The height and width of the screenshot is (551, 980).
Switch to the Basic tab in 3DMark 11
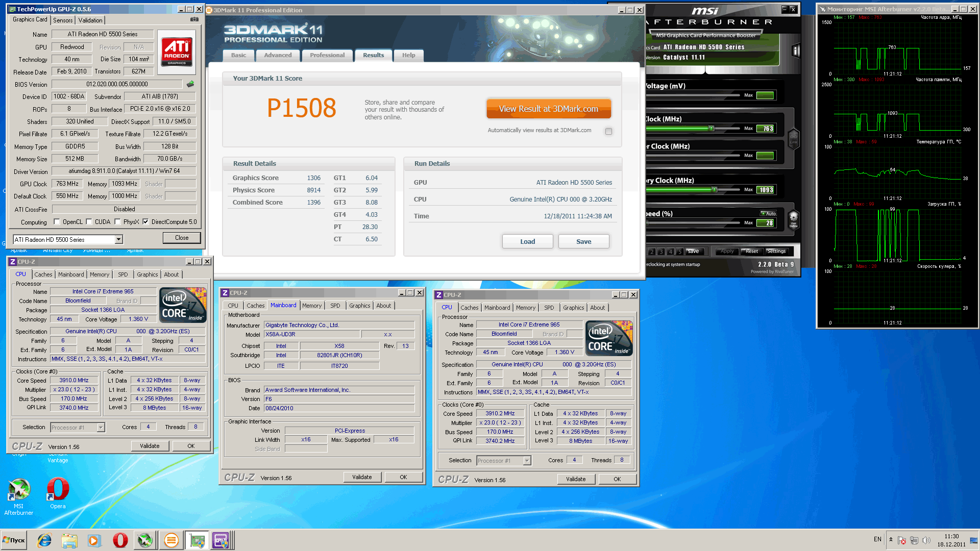238,55
